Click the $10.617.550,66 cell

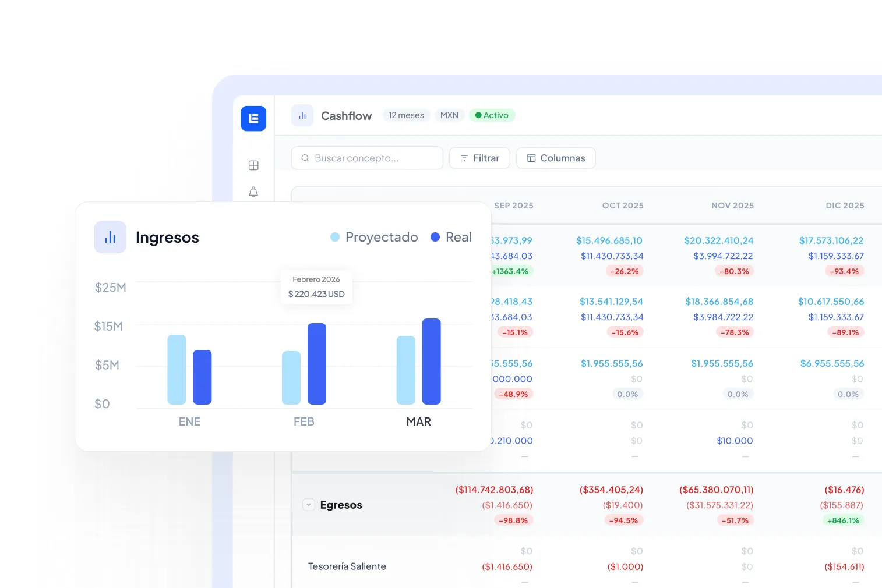point(831,302)
